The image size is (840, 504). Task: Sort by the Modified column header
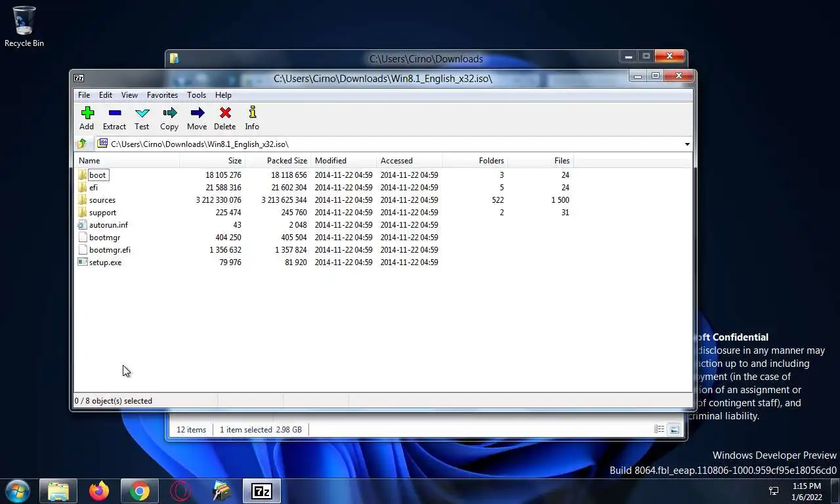click(344, 160)
